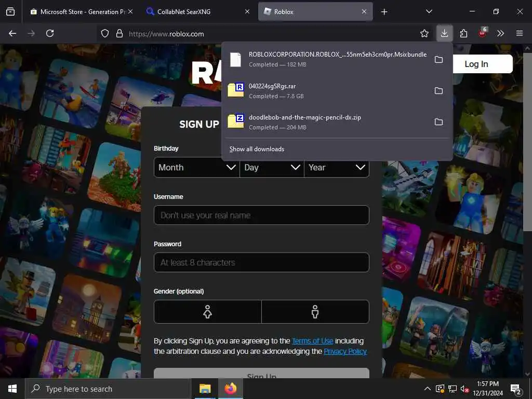Viewport: 532px width, 399px height.
Task: Select the female gender option
Action: click(208, 312)
